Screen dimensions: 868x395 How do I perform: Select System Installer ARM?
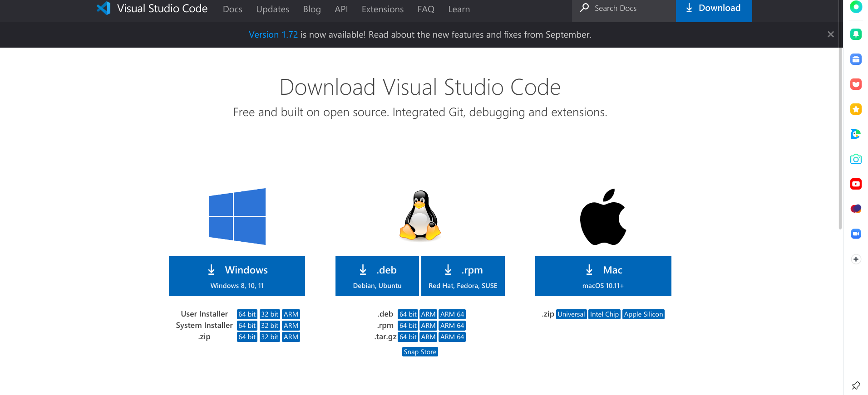pos(291,326)
